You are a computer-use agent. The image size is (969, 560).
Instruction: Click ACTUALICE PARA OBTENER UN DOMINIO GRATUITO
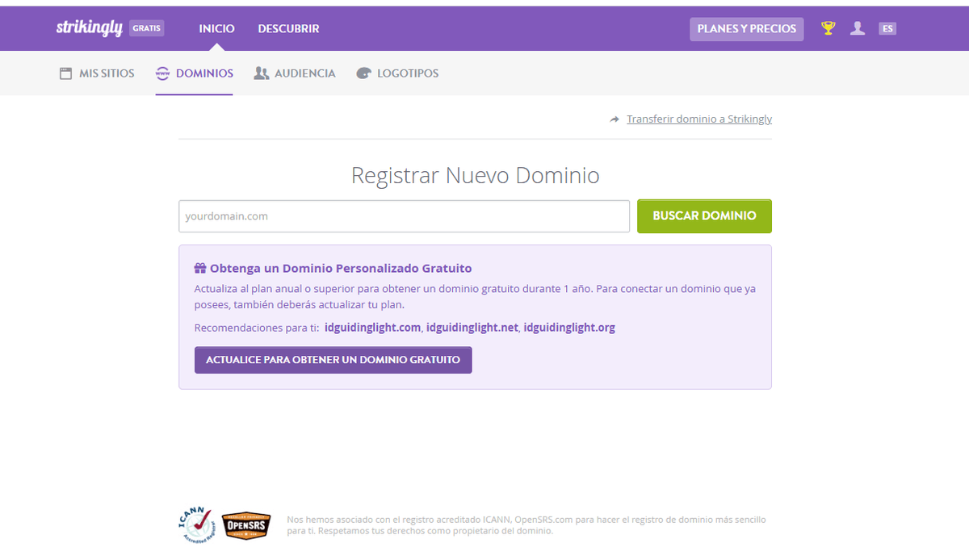[x=333, y=360]
